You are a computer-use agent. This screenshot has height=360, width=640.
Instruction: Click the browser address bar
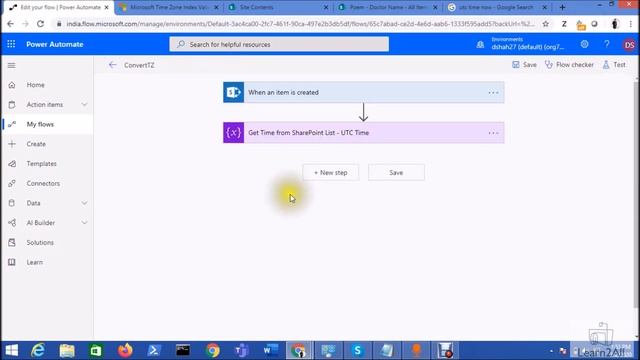pyautogui.click(x=300, y=24)
